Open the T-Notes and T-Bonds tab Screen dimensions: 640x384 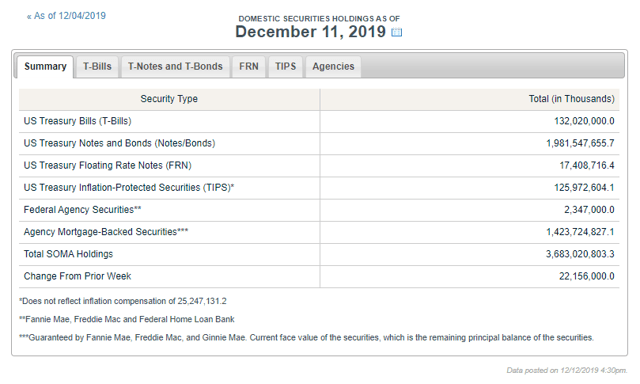pyautogui.click(x=175, y=67)
